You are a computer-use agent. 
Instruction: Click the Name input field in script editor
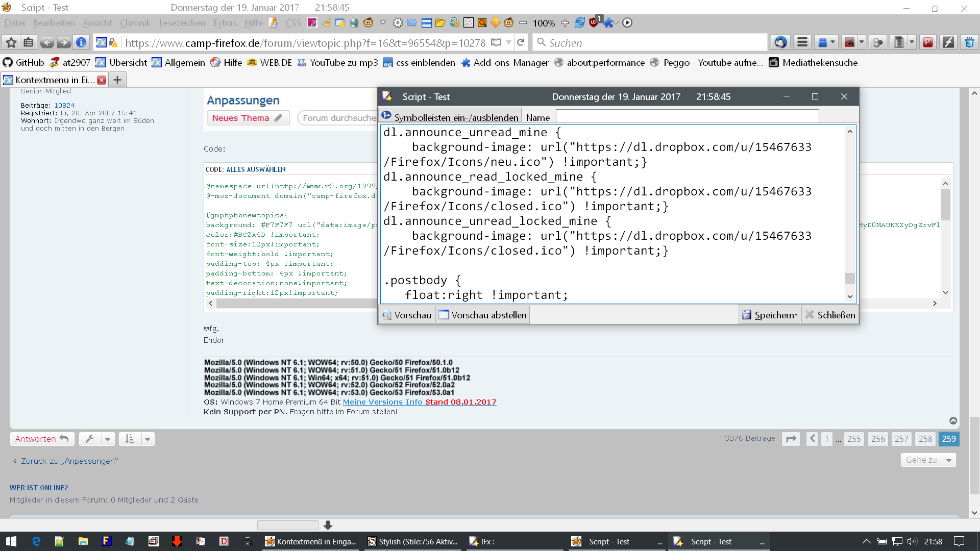687,117
